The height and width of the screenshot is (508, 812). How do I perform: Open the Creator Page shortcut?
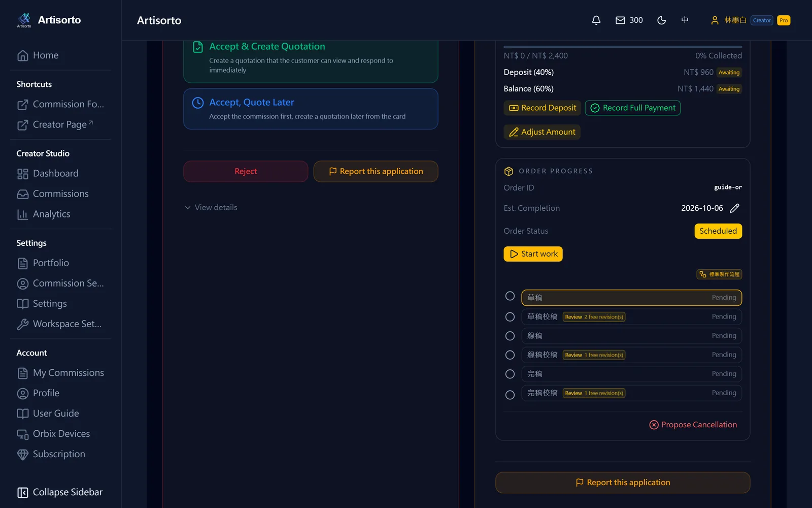click(x=61, y=124)
